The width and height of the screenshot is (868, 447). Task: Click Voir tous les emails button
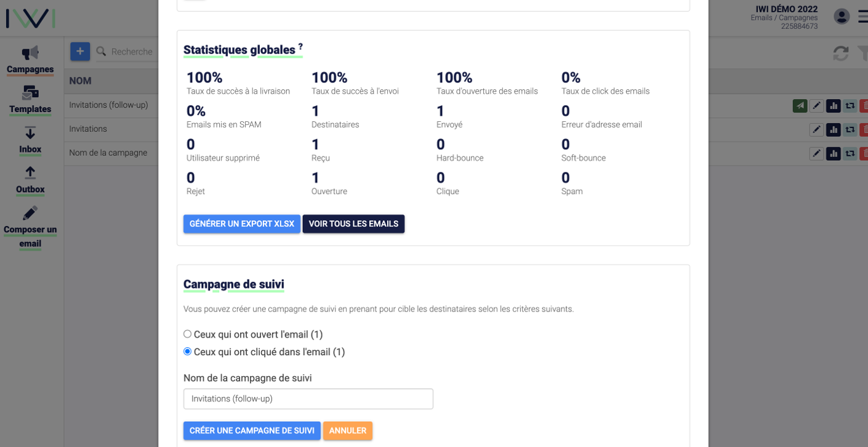353,224
